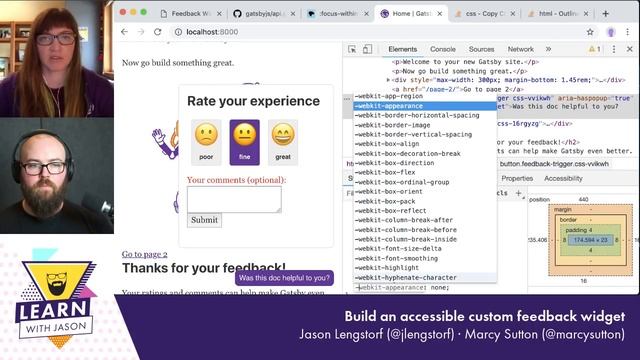The width and height of the screenshot is (640, 360).
Task: Close the Home | Gatsby tab
Action: point(440,13)
